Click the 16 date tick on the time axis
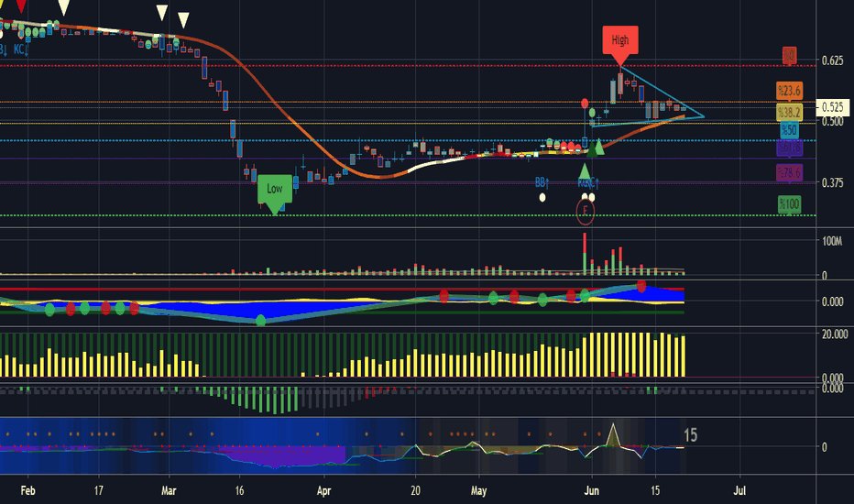The width and height of the screenshot is (854, 504). [x=239, y=491]
